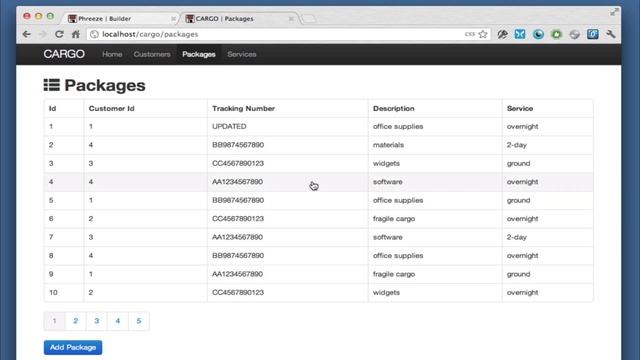
Task: Open the blue circular extension icon
Action: (x=538, y=34)
